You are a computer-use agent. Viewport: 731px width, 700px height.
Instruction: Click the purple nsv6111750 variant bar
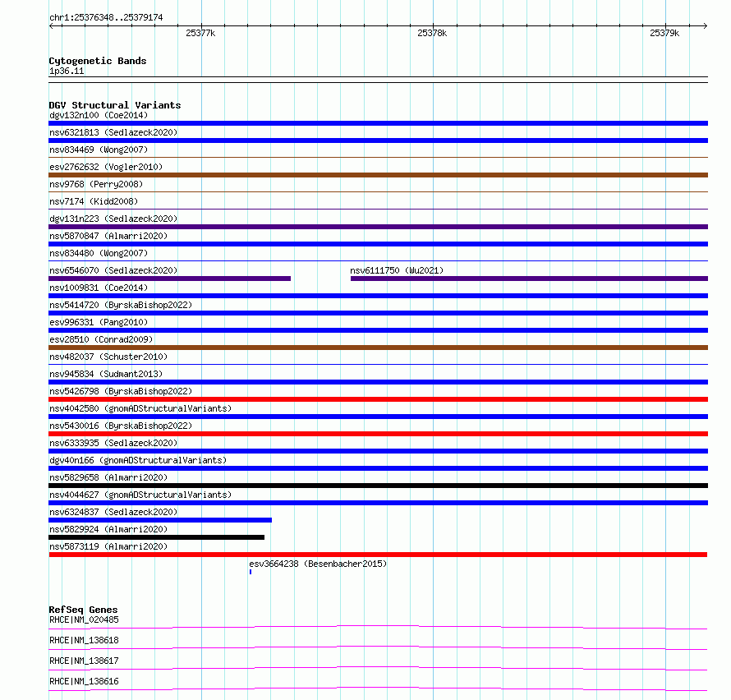point(529,279)
